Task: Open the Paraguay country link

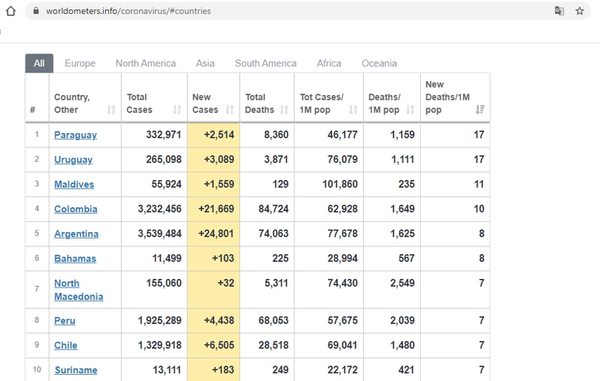Action: (x=75, y=135)
